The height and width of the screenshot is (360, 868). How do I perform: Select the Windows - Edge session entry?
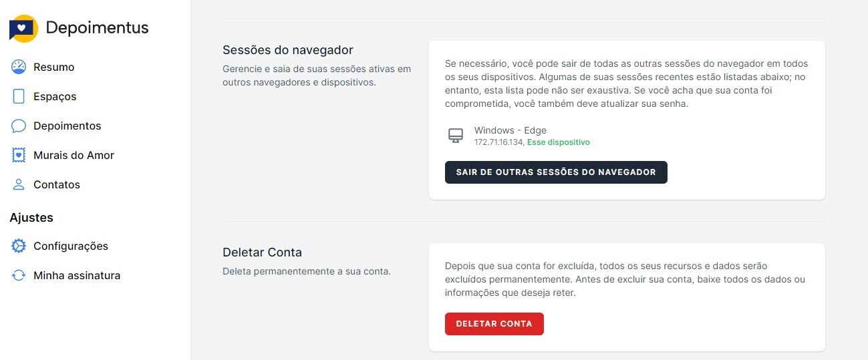[511, 130]
